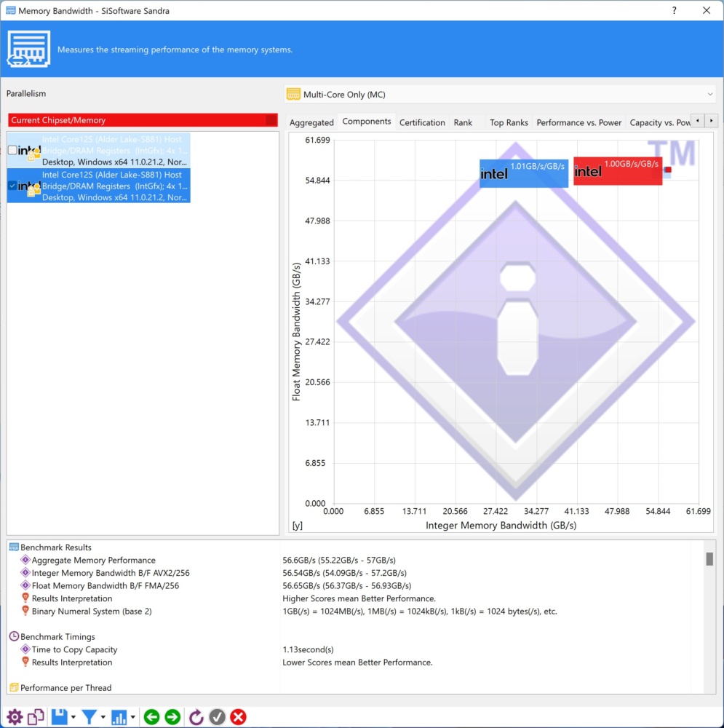Uncheck the second Intel Core12S result checkbox
This screenshot has height=728, width=724.
[12, 186]
